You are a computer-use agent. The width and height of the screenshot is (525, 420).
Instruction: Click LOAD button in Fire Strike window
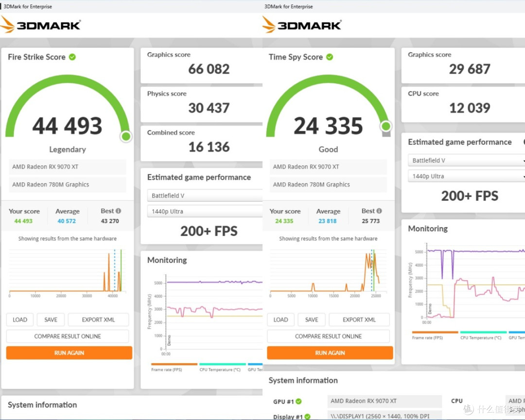(20, 319)
